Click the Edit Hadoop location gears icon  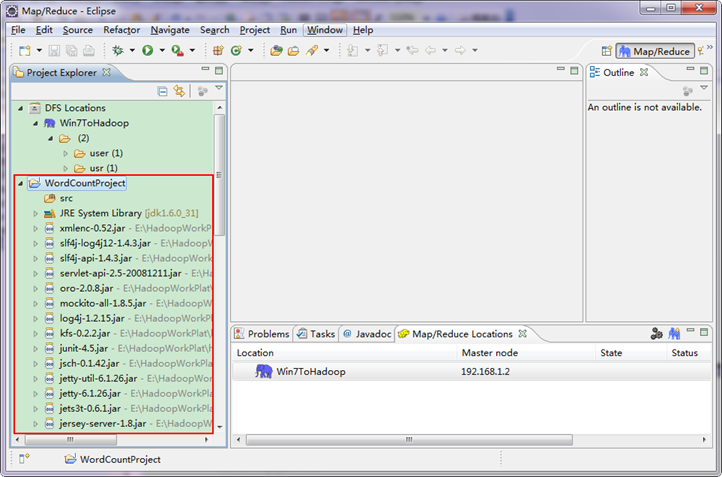pyautogui.click(x=657, y=333)
